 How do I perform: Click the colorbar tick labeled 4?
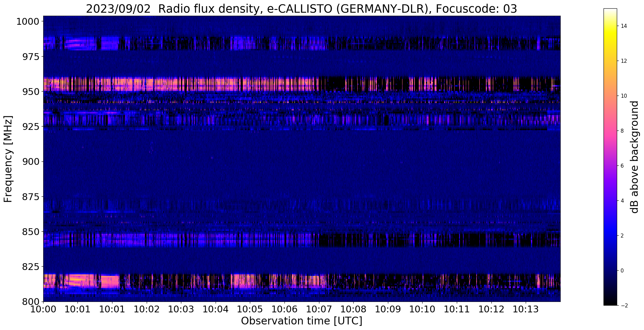pyautogui.click(x=622, y=201)
